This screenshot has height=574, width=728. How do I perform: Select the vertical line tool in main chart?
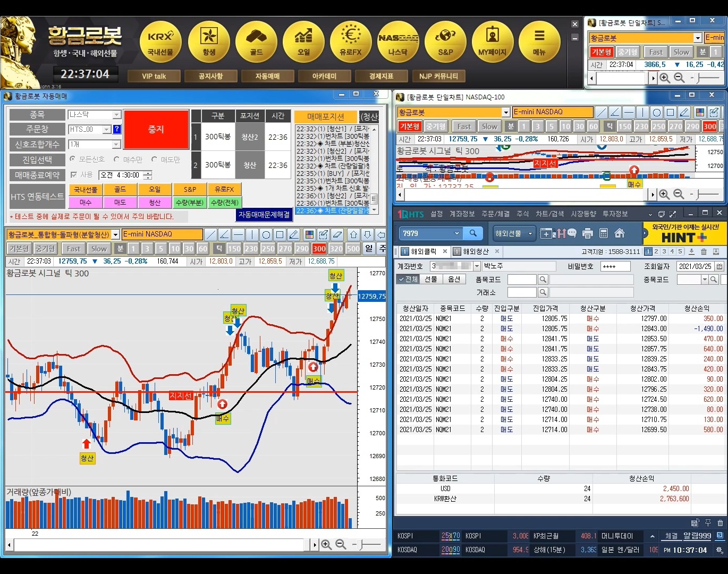click(x=252, y=234)
